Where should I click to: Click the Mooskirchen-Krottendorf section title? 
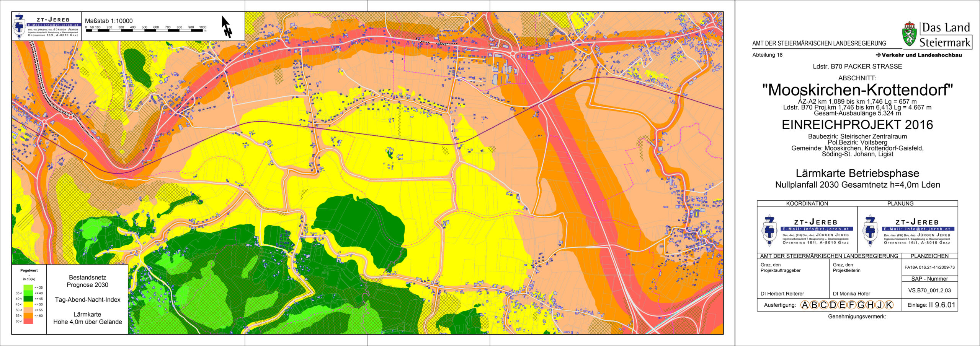click(857, 90)
